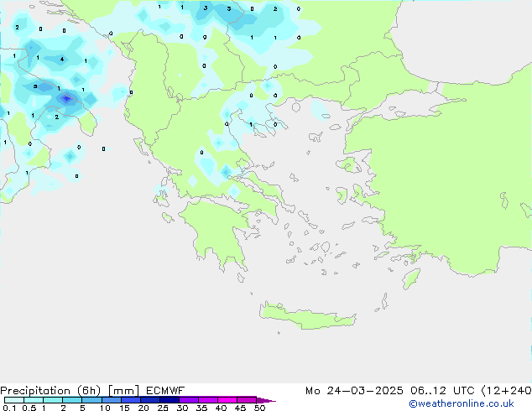Click the legend label '40'
The width and height of the screenshot is (532, 411).
(221, 408)
